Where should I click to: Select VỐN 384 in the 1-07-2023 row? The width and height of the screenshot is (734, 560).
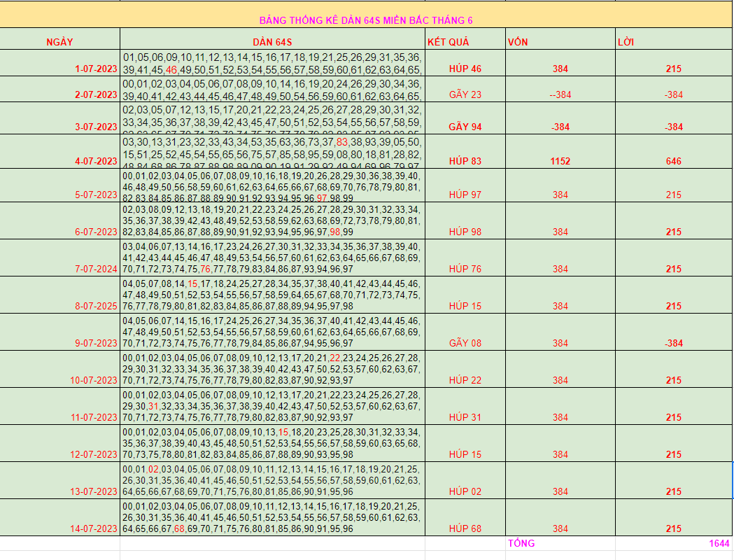pyautogui.click(x=560, y=63)
